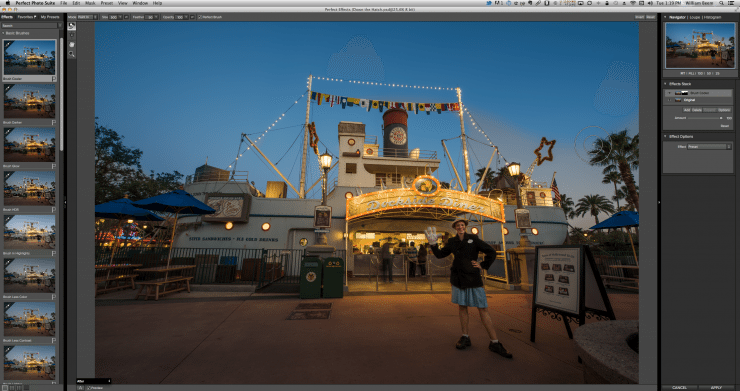The width and height of the screenshot is (740, 391).
Task: Click the presets panel vertical scrollbar
Action: click(61, 94)
